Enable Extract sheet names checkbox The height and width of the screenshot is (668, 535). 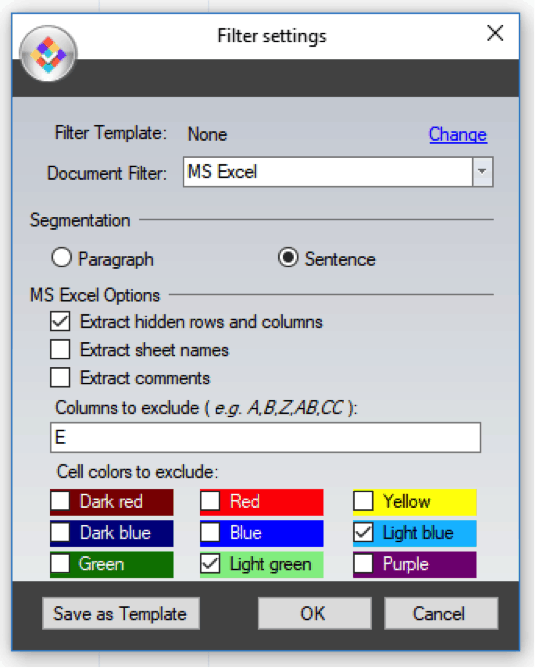[60, 350]
